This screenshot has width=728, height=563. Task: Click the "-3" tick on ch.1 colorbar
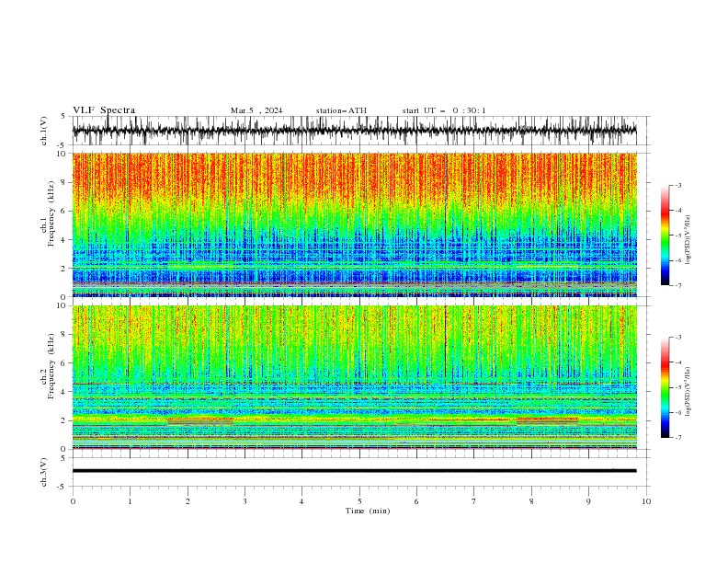tap(678, 185)
